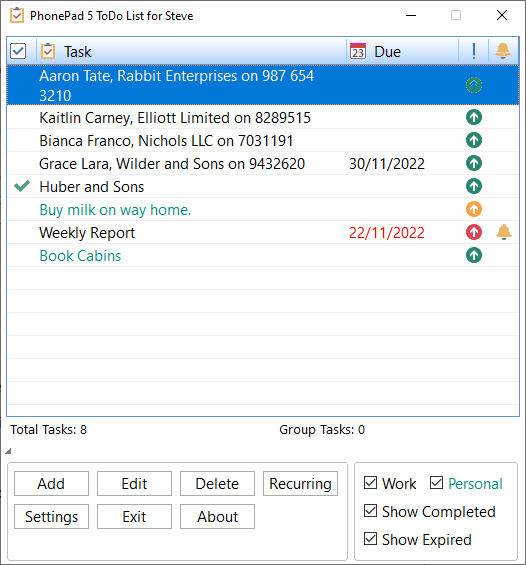The image size is (526, 565).
Task: Click the orange priority arrow for Buy milk
Action: click(x=474, y=209)
